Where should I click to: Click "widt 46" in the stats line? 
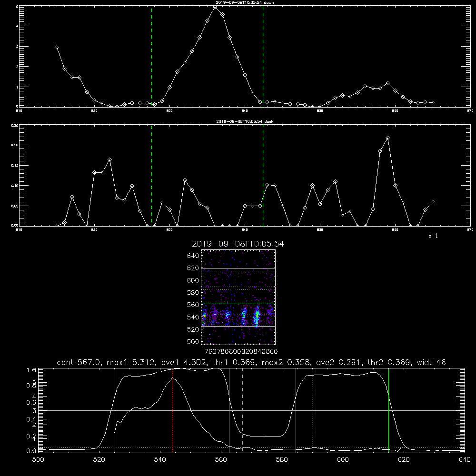pyautogui.click(x=431, y=362)
